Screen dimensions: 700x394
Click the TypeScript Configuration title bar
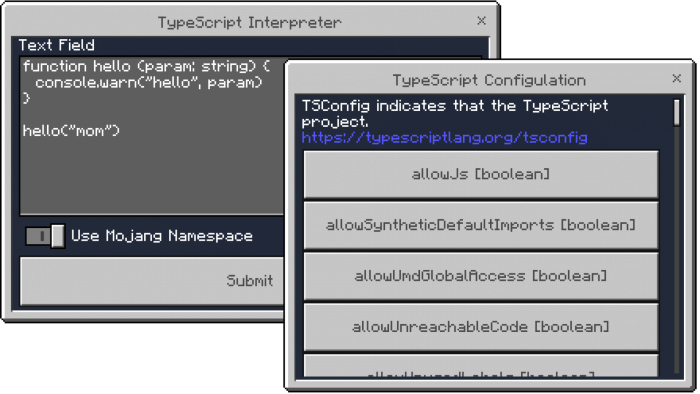coord(489,80)
